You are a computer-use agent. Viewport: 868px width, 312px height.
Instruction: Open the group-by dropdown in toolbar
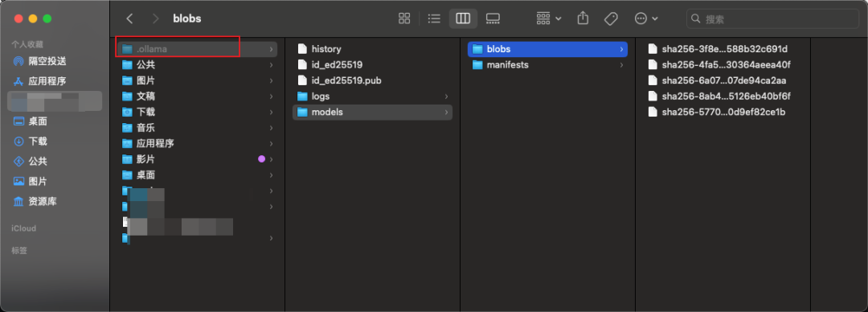pos(549,18)
